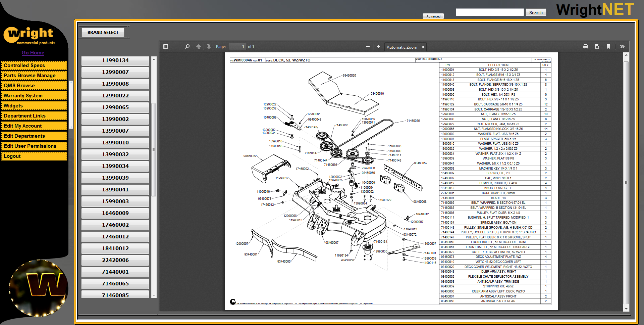The image size is (644, 325).
Task: Click the PDF viewer vertical scrollbar thumb
Action: click(x=626, y=183)
